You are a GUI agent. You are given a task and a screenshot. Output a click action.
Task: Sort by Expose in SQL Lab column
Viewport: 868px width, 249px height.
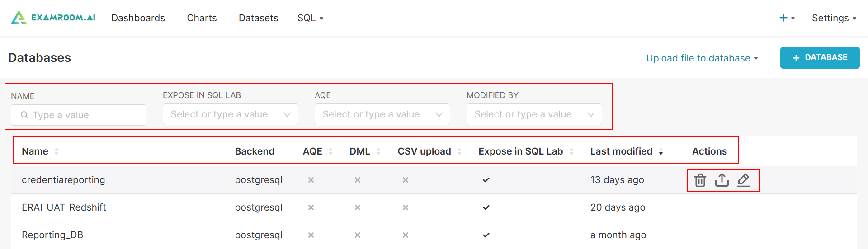[571, 151]
